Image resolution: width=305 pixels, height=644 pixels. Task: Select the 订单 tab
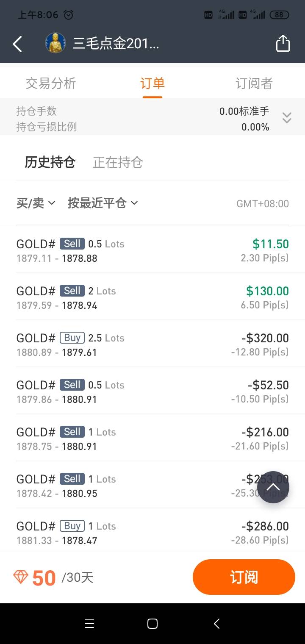(x=152, y=83)
